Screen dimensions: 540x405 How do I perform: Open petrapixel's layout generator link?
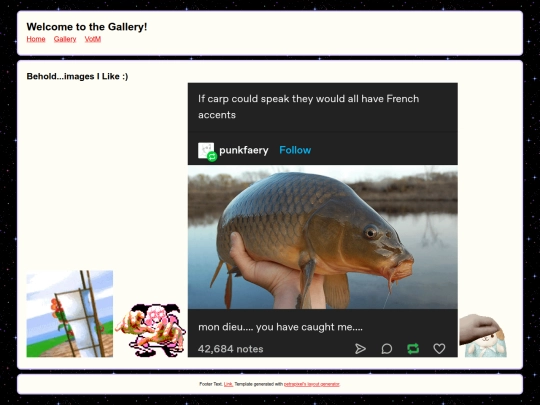[x=312, y=384]
